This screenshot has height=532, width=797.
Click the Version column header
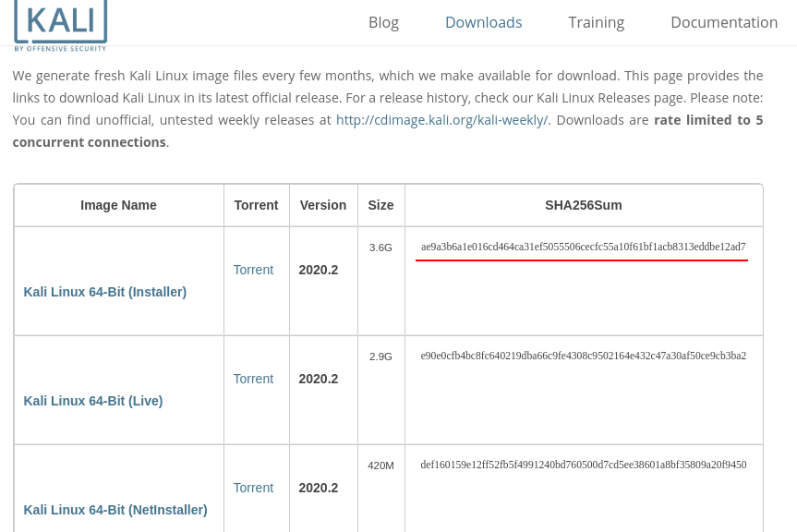click(323, 205)
